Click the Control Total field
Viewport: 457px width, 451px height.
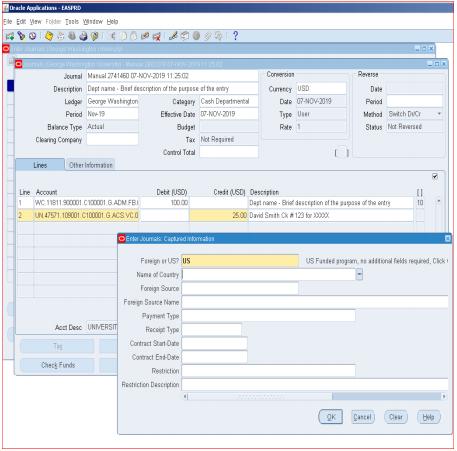229,152
